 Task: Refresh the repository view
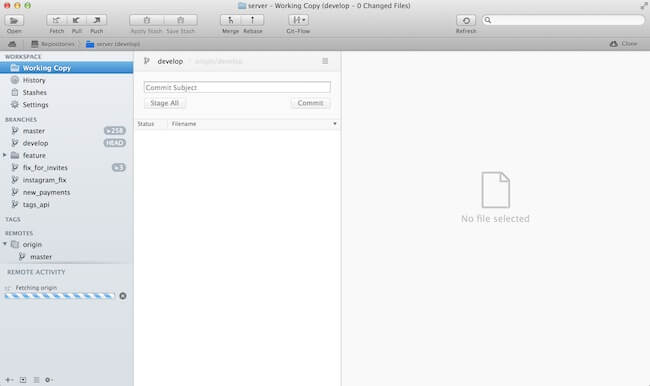[x=466, y=20]
